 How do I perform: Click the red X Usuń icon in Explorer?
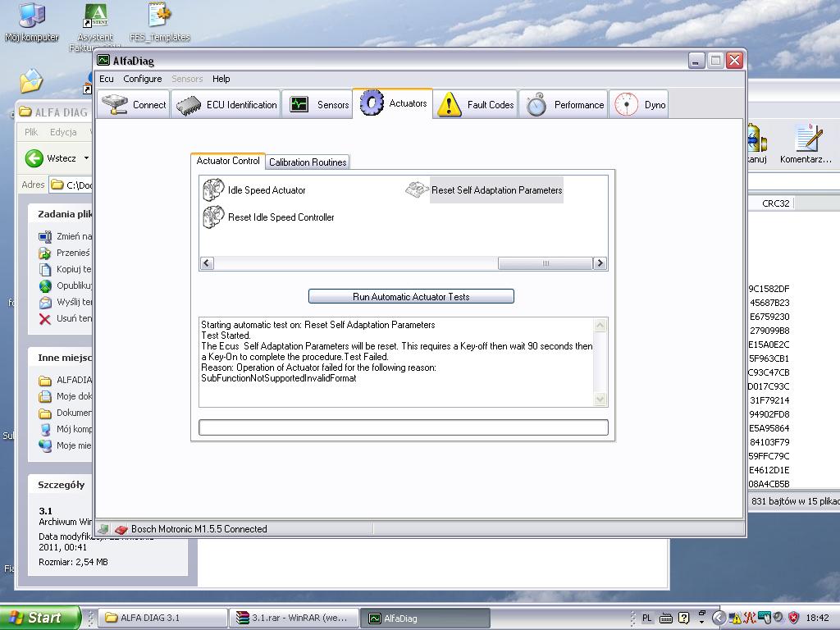(x=45, y=319)
